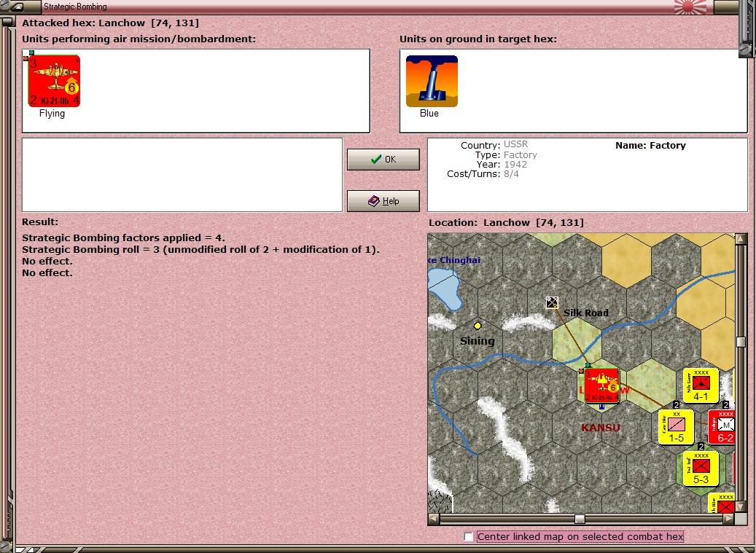Click the 'Strategic Bombing roll = 3' result line
Image resolution: width=756 pixels, height=553 pixels.
pos(200,249)
